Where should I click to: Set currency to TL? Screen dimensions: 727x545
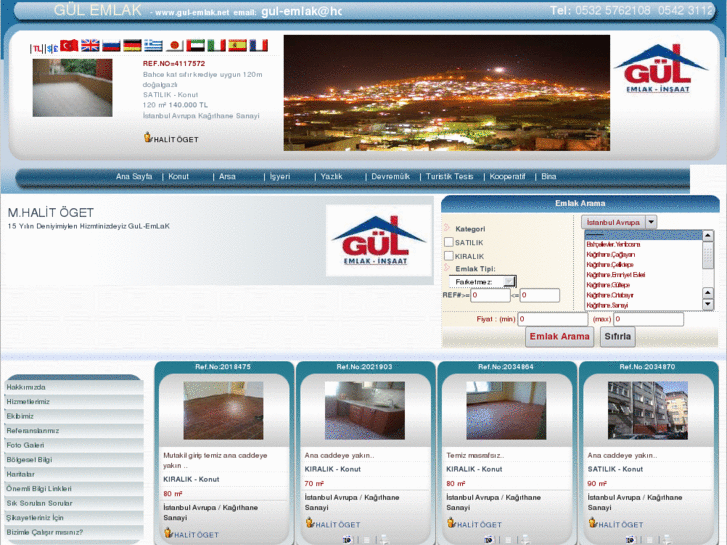pos(37,48)
